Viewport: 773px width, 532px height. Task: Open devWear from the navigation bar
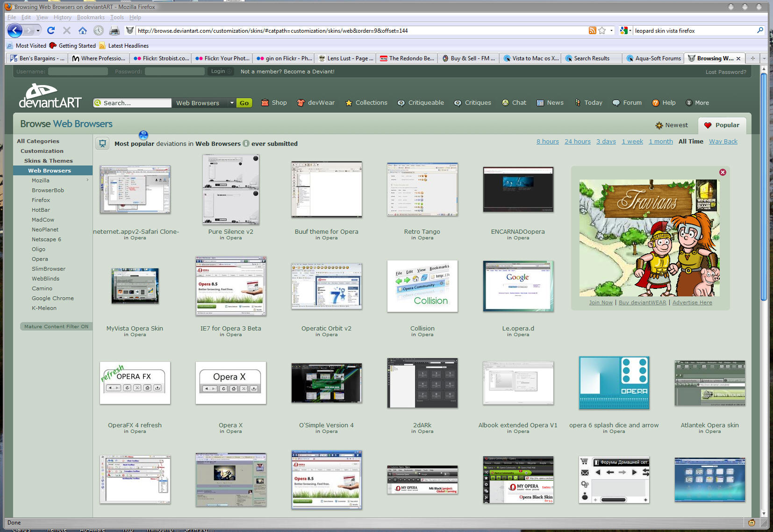[x=316, y=103]
